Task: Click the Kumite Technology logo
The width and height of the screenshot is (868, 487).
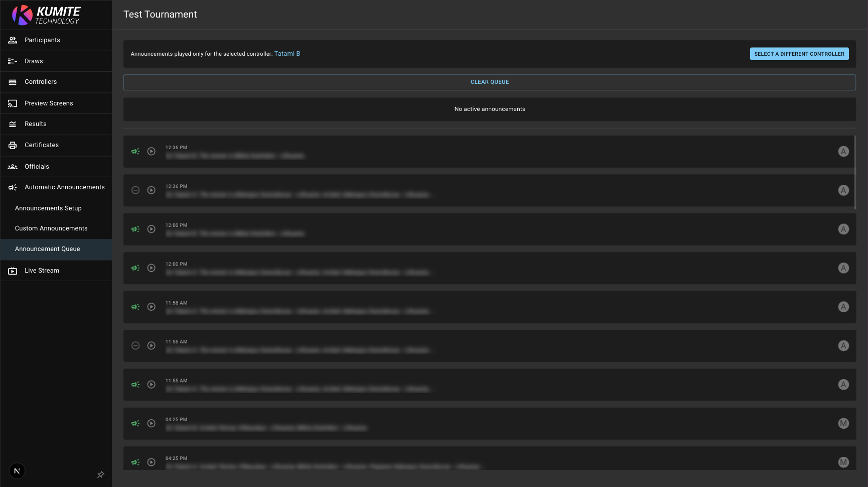Action: [x=46, y=15]
